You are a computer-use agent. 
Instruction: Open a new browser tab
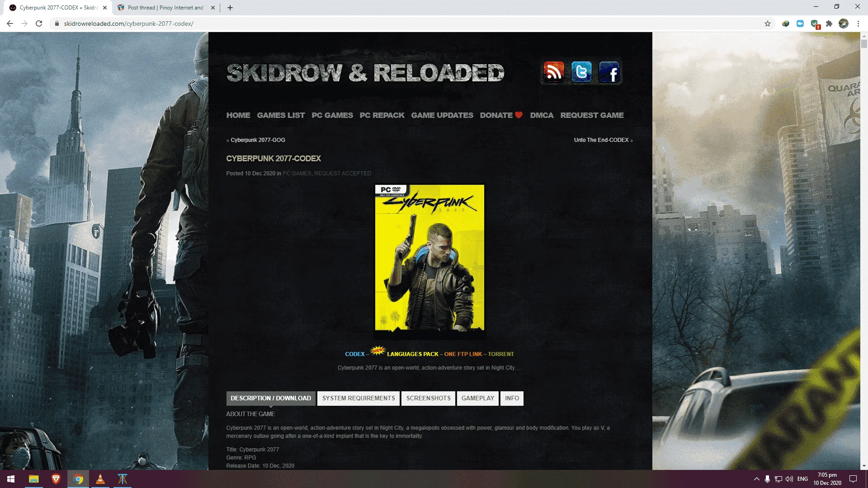(x=230, y=8)
